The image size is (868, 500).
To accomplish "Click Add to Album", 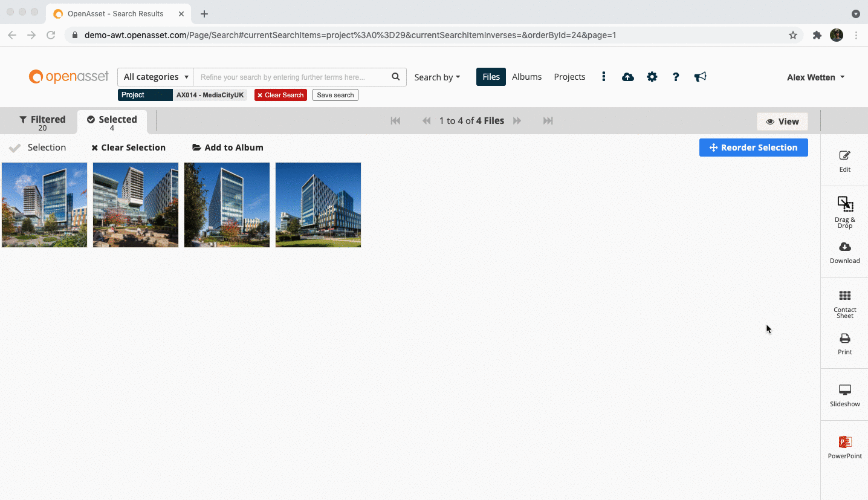I will point(228,148).
